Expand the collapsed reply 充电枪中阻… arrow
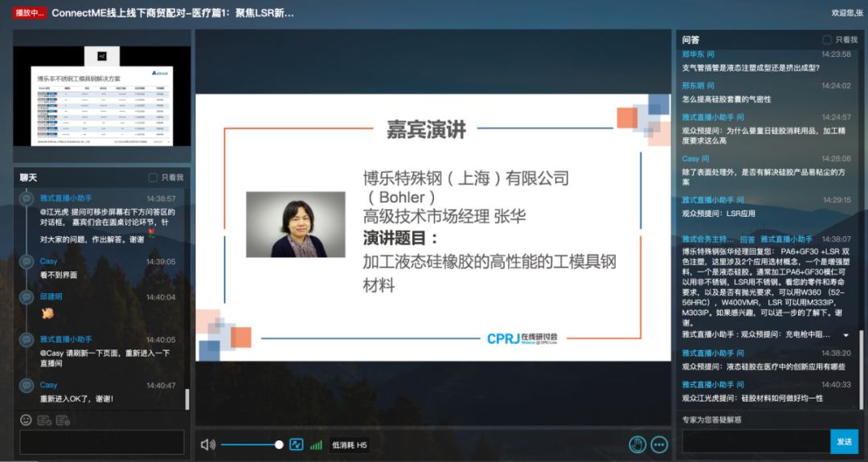Screen dimensions: 868x462 pos(845,335)
